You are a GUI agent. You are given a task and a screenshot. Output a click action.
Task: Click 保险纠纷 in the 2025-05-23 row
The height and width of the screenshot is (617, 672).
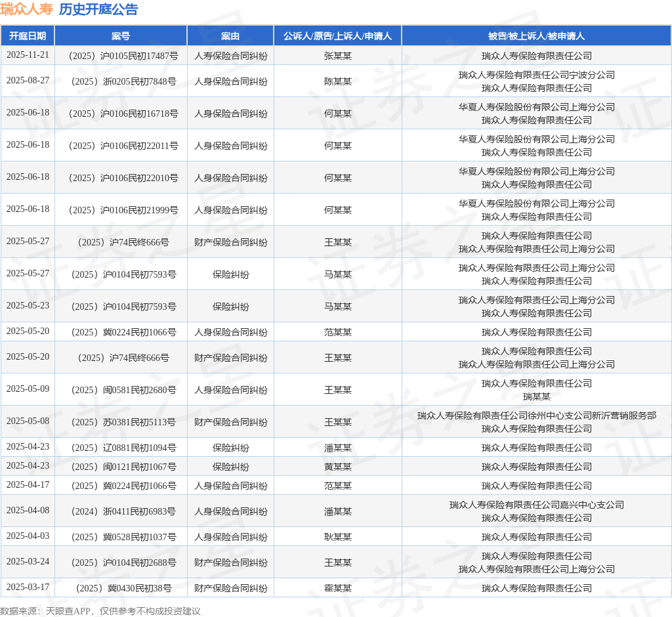tap(230, 307)
